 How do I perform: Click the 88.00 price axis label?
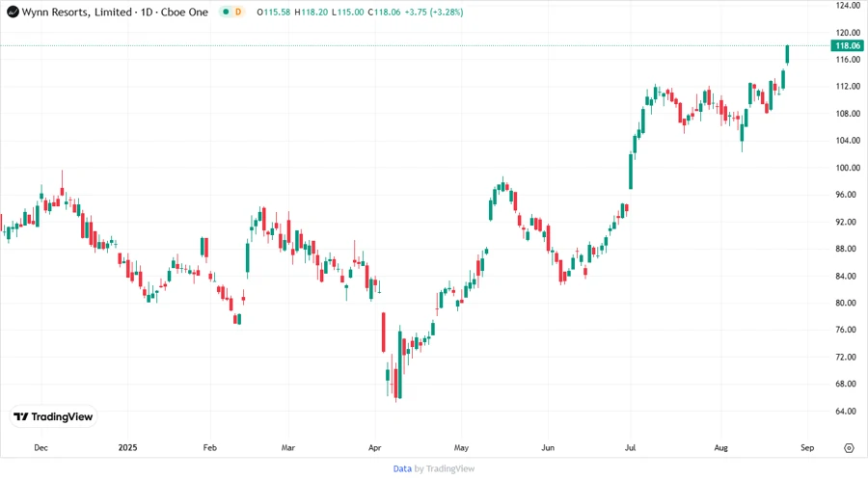point(848,249)
